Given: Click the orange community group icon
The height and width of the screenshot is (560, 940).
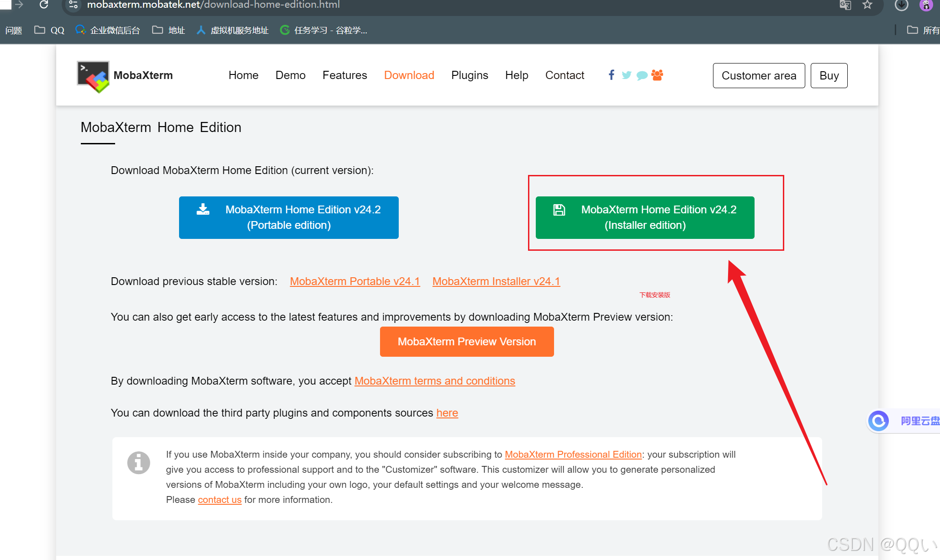Looking at the screenshot, I should point(657,75).
